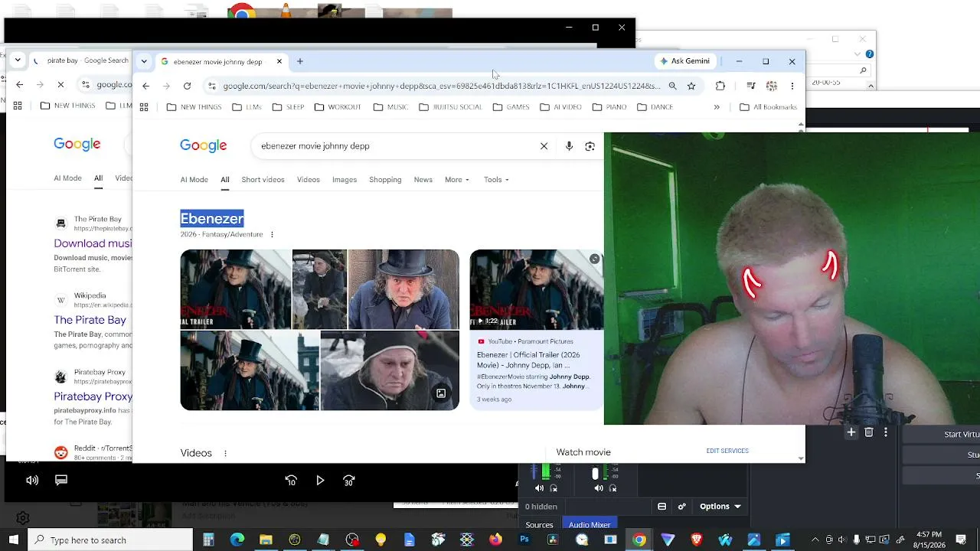The width and height of the screenshot is (980, 551).
Task: Open Photoshop from the taskbar
Action: [524, 540]
